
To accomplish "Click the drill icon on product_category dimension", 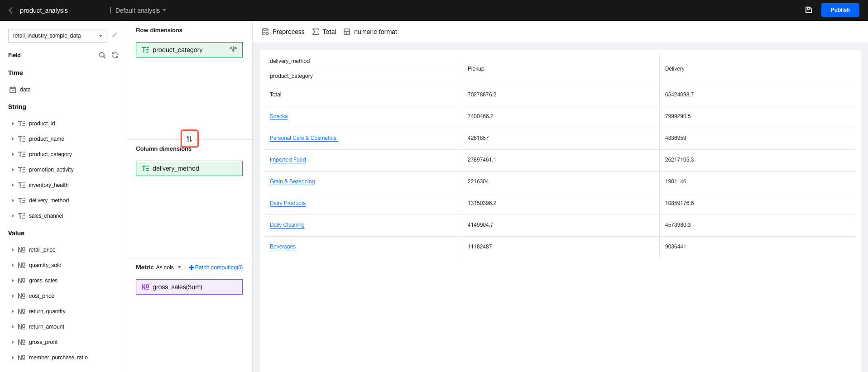I will coord(233,49).
